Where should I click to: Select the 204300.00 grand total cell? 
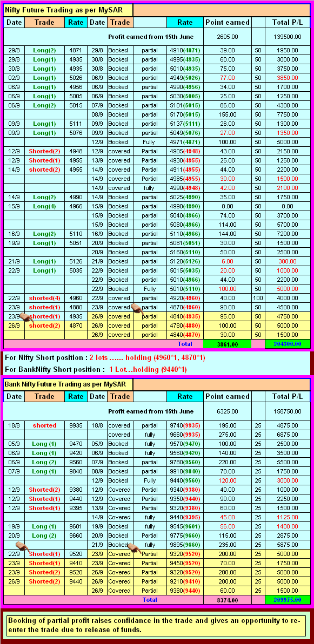[287, 344]
